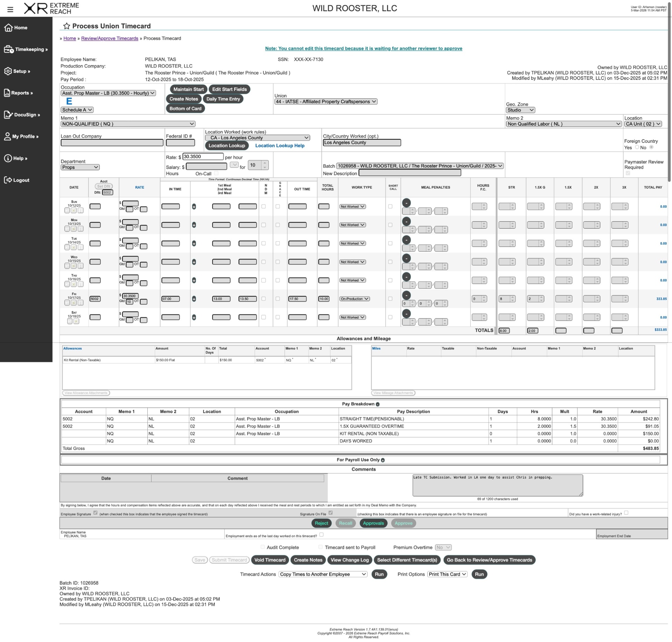This screenshot has height=642, width=672.
Task: Click the Reject button
Action: (321, 523)
